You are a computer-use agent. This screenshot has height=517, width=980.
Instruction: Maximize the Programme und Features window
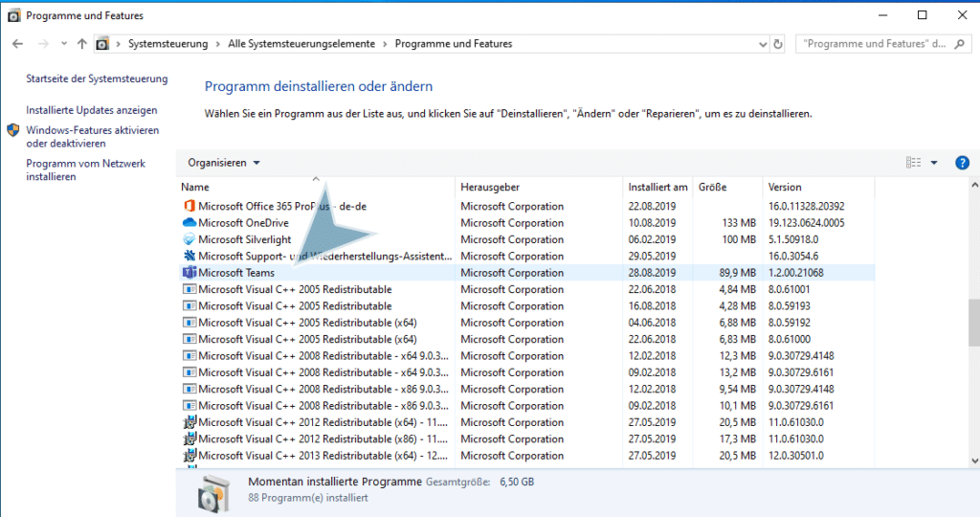pyautogui.click(x=922, y=15)
